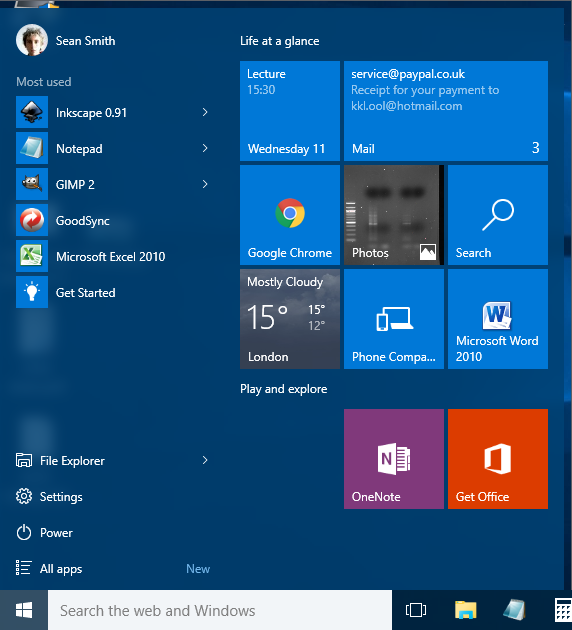The height and width of the screenshot is (630, 572).
Task: Click the Search the web and Windows box
Action: click(x=220, y=610)
